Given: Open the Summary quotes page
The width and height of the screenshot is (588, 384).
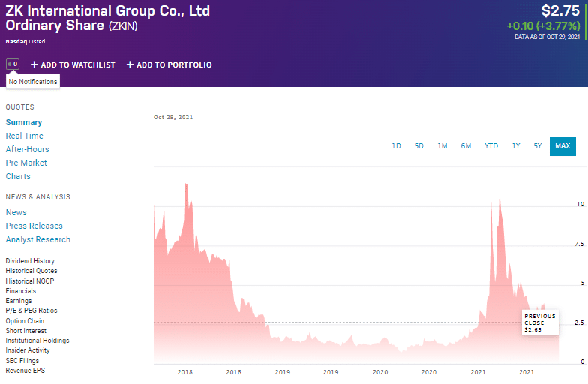Looking at the screenshot, I should (x=24, y=123).
